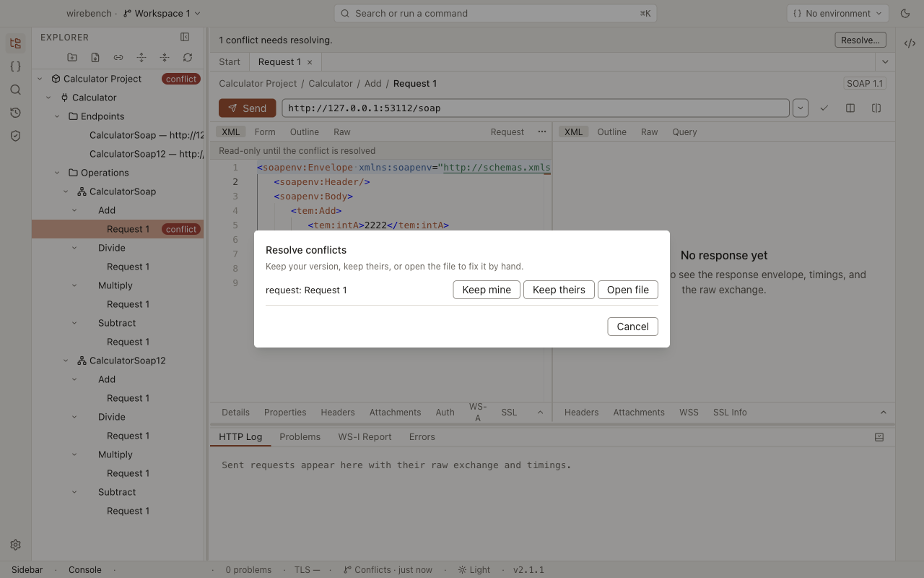Click Open file in the conflict dialog
924x578 pixels.
[x=628, y=290]
